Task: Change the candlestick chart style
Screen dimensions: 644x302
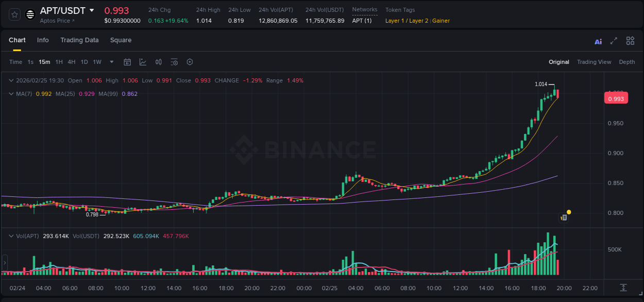Action: point(158,62)
